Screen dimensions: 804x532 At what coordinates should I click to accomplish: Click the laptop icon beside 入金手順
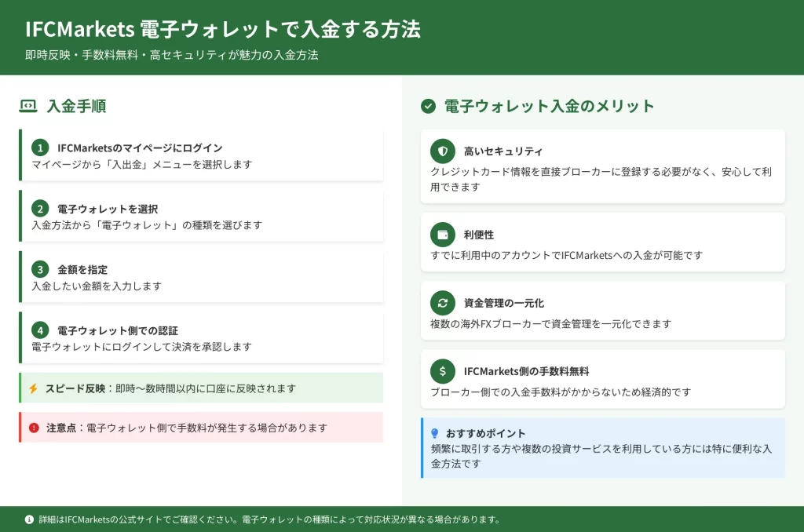coord(27,106)
